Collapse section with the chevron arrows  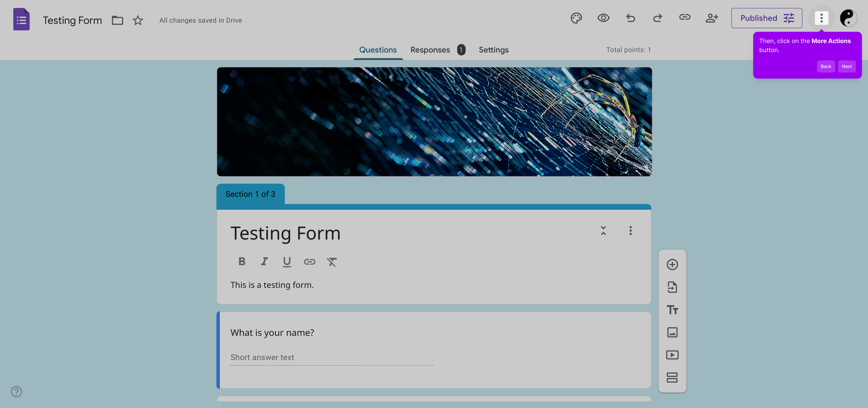[x=603, y=231]
